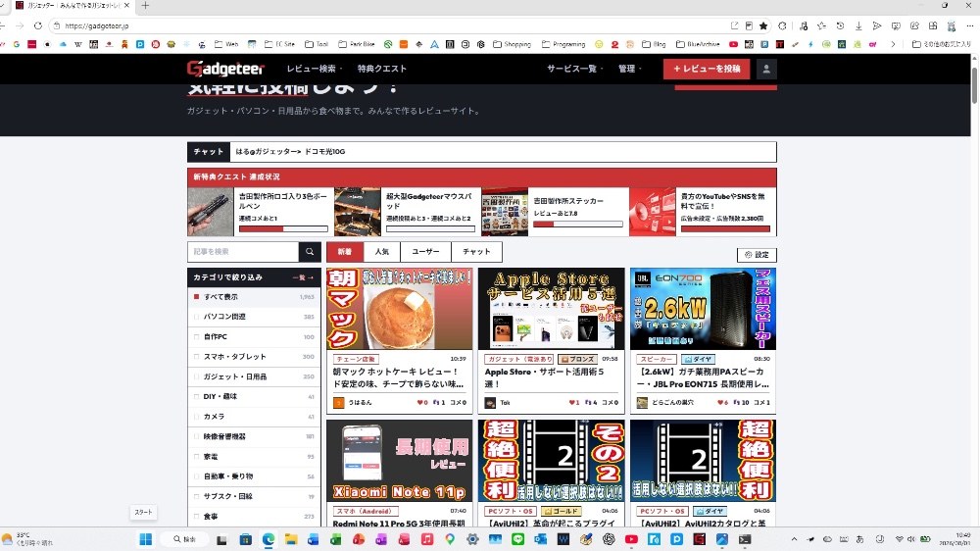This screenshot has height=551, width=980.
Task: Click the ブロンズ badge on Apple Store article
Action: click(x=577, y=360)
